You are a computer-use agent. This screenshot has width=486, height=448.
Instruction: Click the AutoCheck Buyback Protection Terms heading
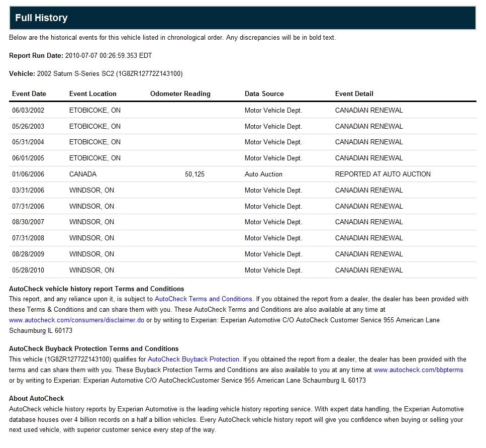[93, 348]
